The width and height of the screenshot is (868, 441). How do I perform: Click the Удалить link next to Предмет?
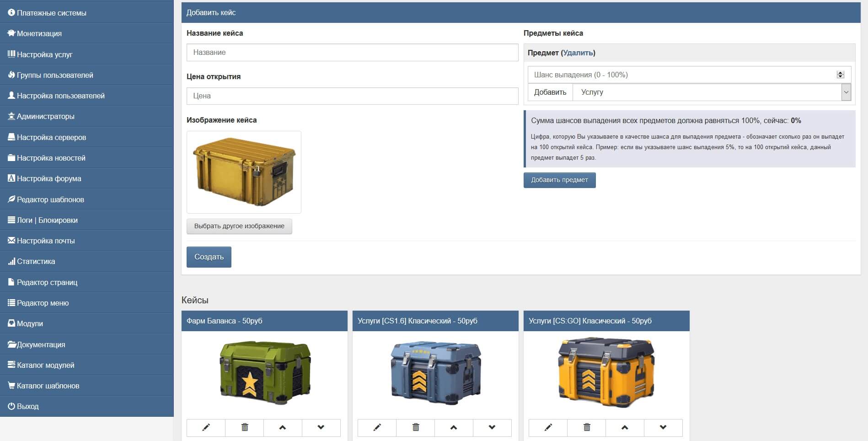578,53
